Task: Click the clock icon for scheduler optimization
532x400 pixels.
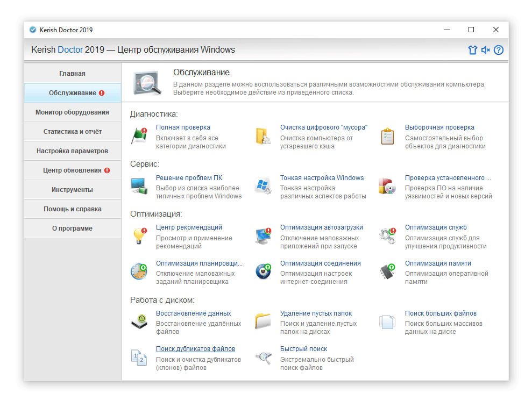Action: point(139,272)
